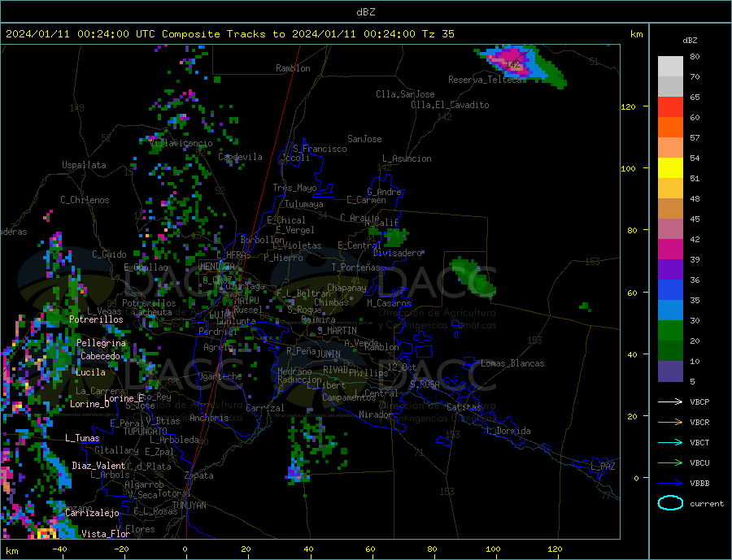Select the purple 39-36 dBZ swatch
The image size is (732, 560).
pyautogui.click(x=670, y=270)
